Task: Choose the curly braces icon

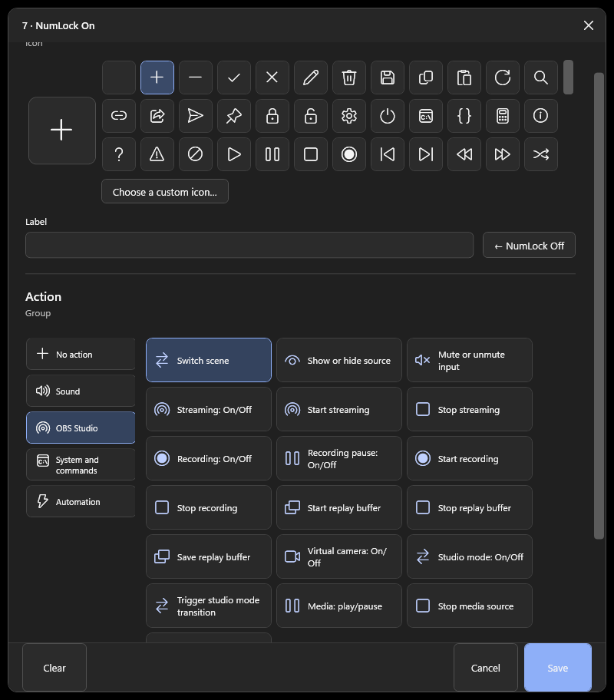Action: pos(464,116)
